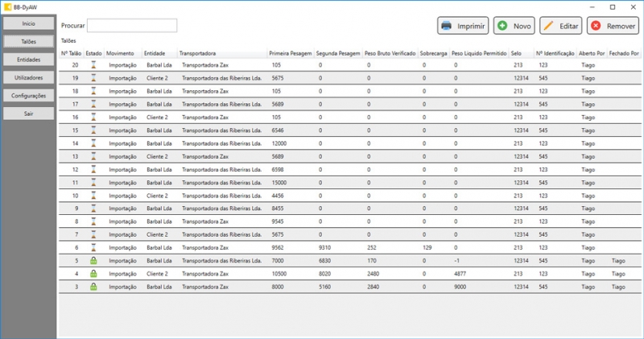
Task: Select the row for talão 14
Action: coord(322,143)
